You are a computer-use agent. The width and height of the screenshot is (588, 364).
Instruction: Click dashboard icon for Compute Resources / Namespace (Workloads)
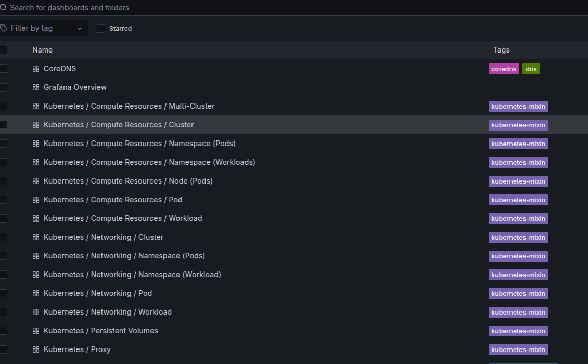tap(36, 162)
